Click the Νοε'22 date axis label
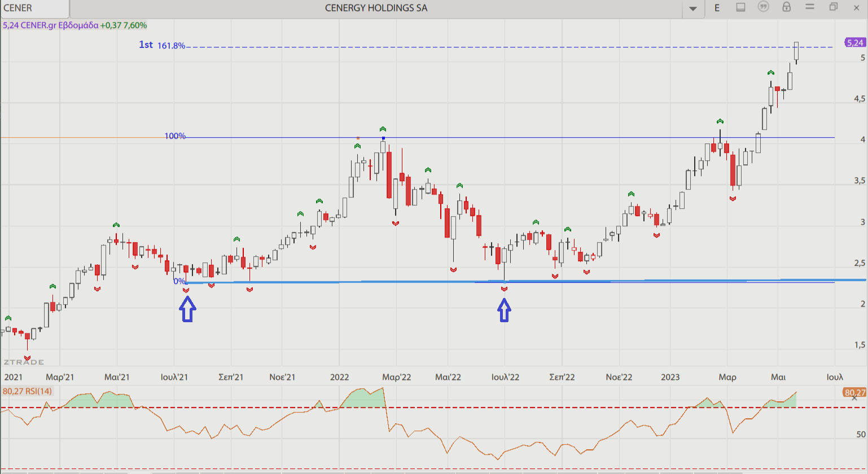 [x=619, y=377]
